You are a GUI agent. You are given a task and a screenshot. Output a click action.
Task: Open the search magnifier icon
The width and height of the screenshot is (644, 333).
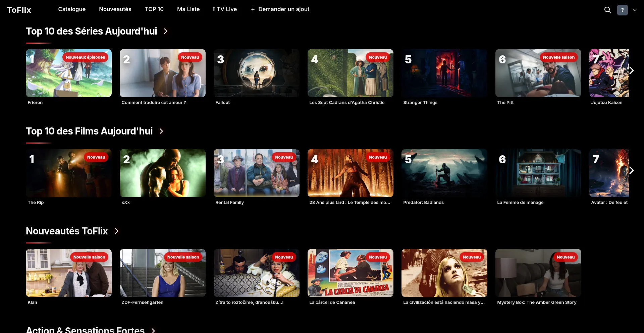[608, 10]
